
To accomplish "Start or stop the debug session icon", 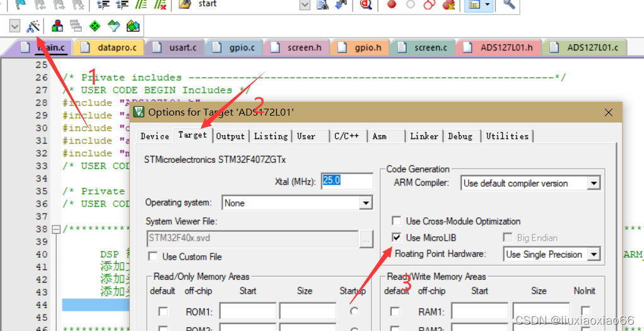I will click(365, 4).
